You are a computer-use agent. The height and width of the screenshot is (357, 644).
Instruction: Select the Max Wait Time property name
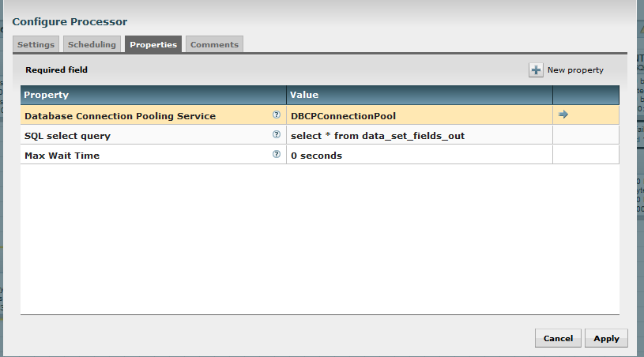coord(64,156)
